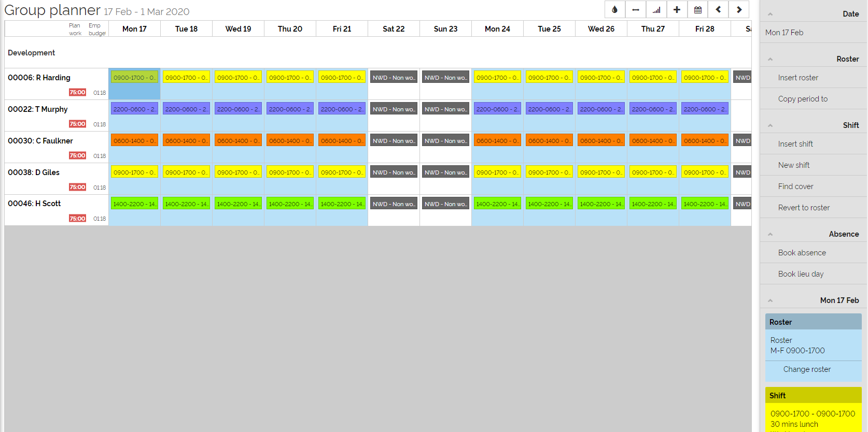Click the Mon 17 column header
The width and height of the screenshot is (868, 432).
[134, 29]
